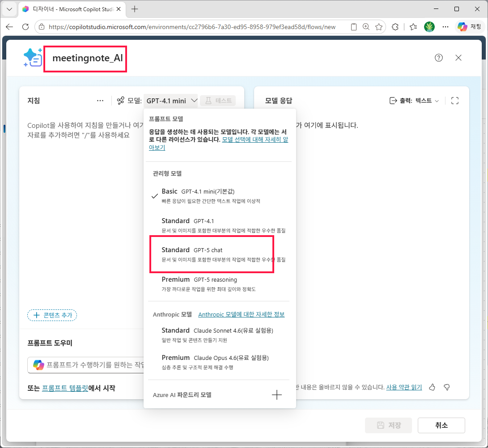Open the 지침 more options ellipsis

point(100,101)
